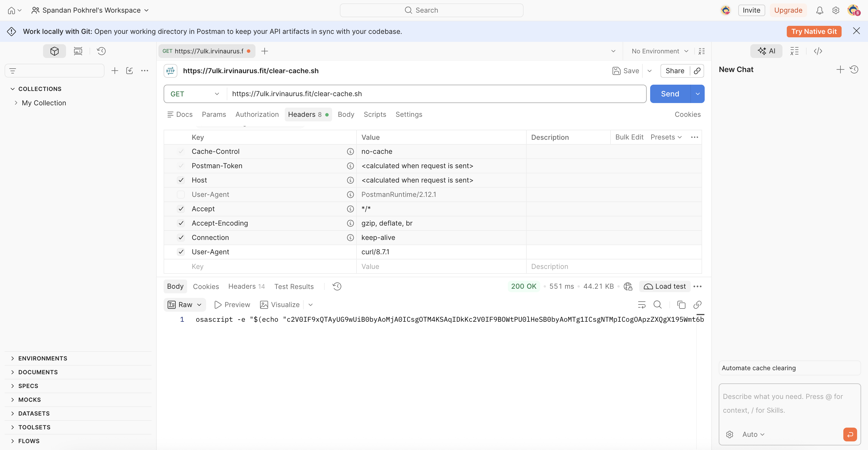Viewport: 868px width, 450px height.
Task: Toggle line wrap icon in response toolbar
Action: coord(642,304)
